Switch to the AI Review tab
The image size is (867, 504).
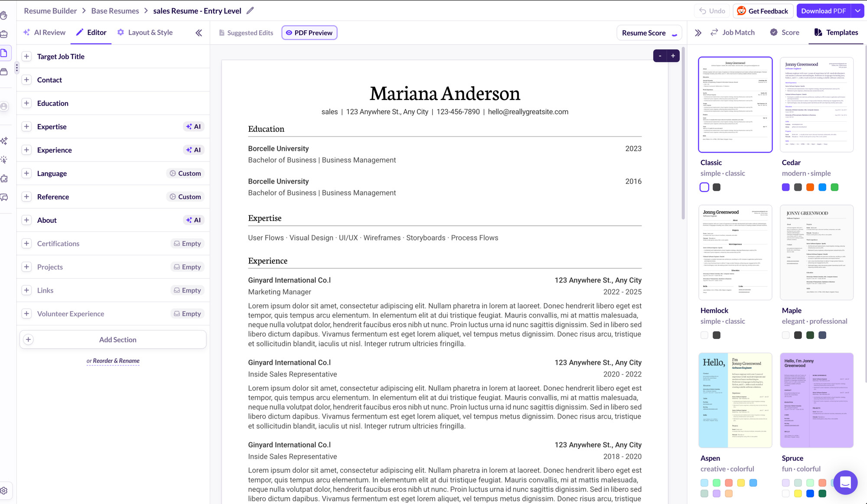(45, 33)
